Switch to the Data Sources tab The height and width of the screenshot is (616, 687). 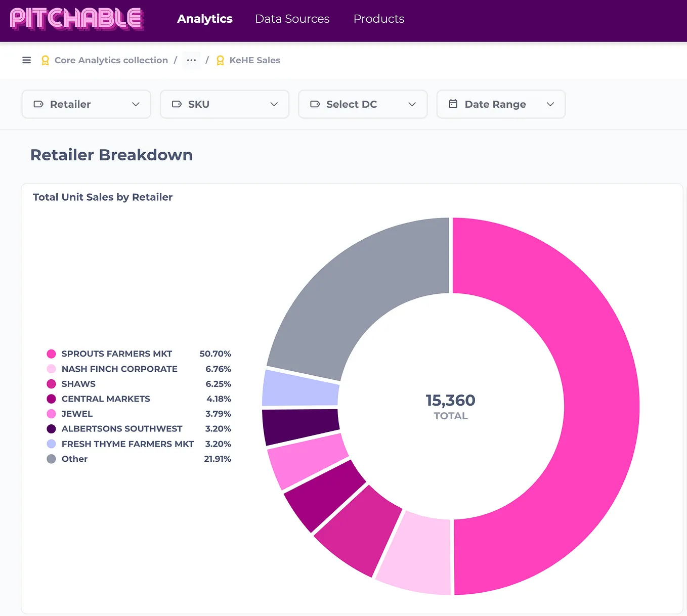292,19
